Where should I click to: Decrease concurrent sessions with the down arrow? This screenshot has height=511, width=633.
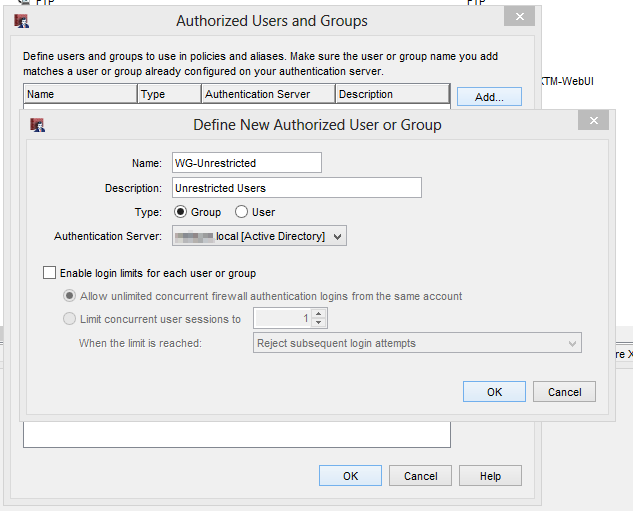pyautogui.click(x=319, y=323)
